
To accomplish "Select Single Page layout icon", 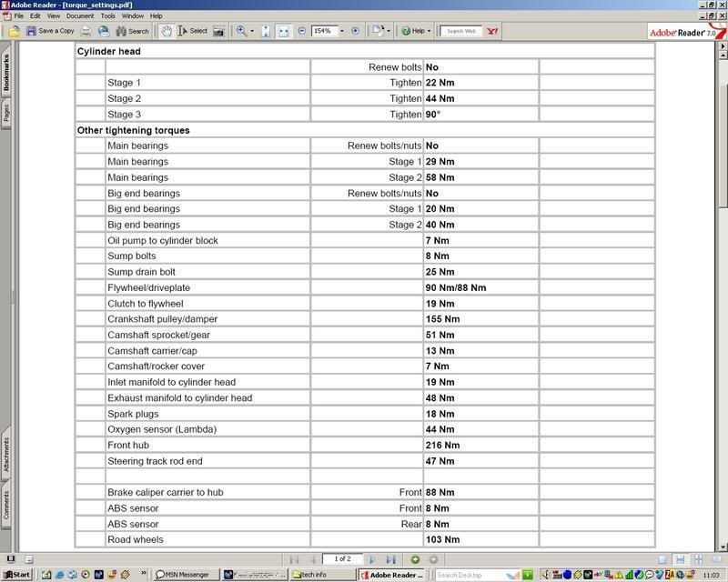I will coord(662,560).
